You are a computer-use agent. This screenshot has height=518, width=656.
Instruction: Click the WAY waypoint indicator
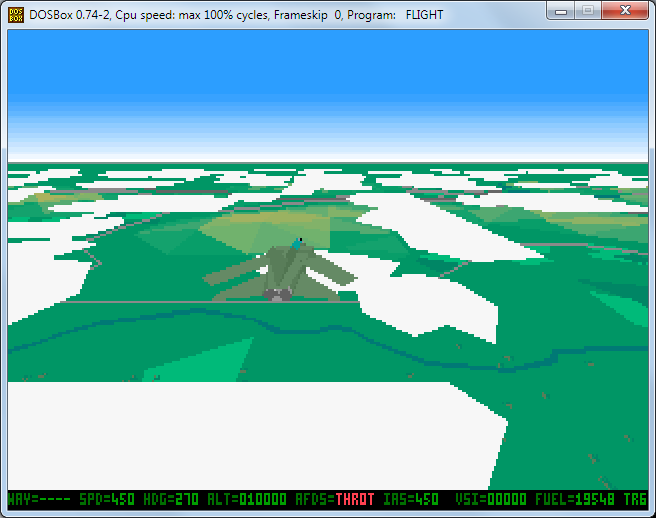pos(36,499)
